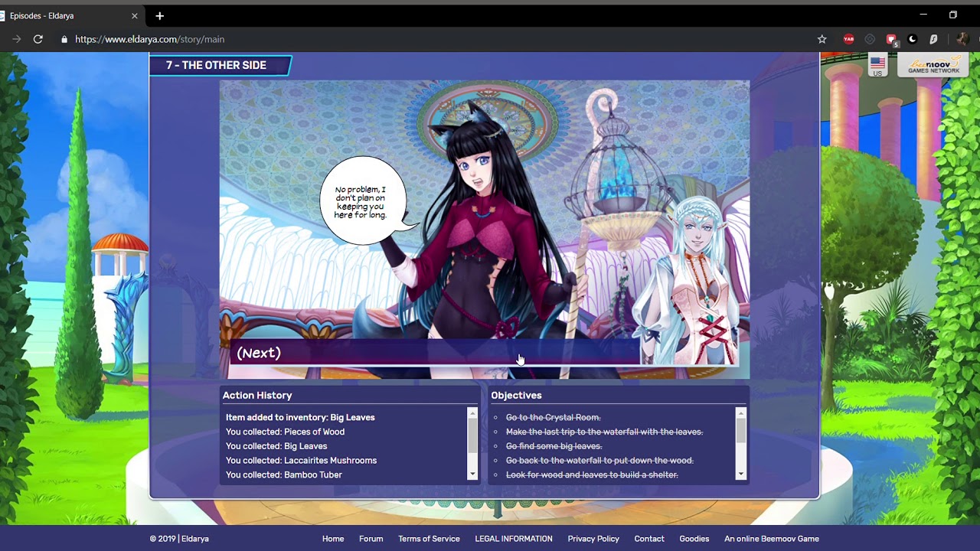Open the Beemoov Games Network logo
980x551 pixels.
pyautogui.click(x=933, y=66)
